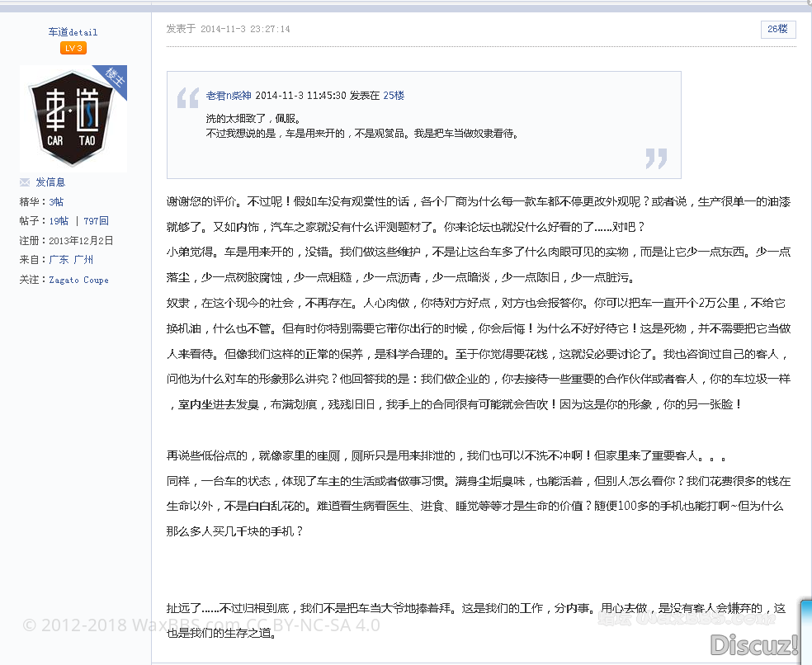Image resolution: width=812 pixels, height=665 pixels.
Task: Click the Discuz! logo
Action: [754, 644]
